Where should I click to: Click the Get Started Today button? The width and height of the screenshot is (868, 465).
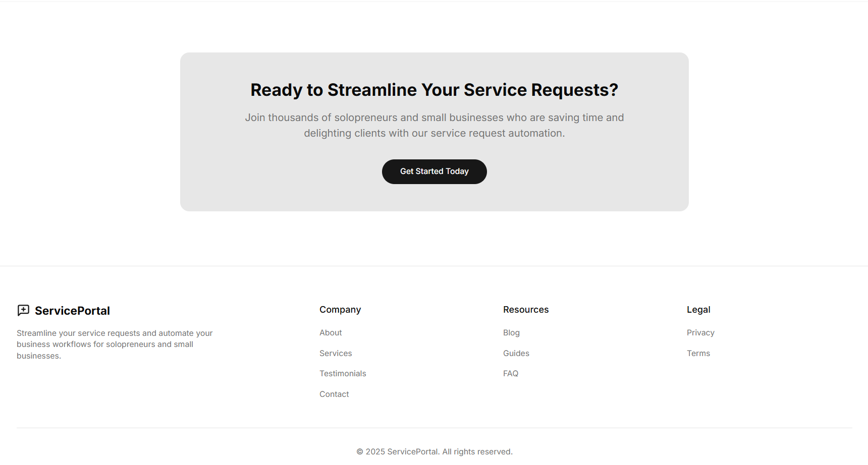tap(434, 171)
